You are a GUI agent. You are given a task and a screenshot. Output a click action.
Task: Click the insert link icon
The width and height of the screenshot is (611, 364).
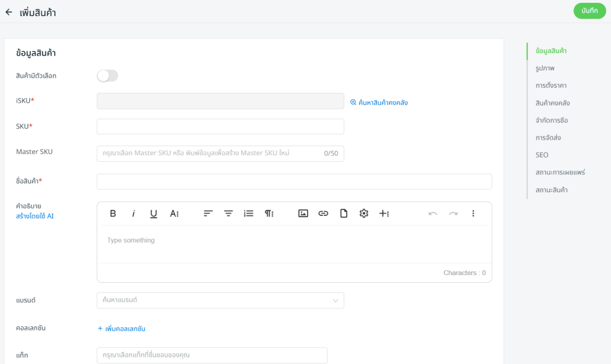pos(323,214)
